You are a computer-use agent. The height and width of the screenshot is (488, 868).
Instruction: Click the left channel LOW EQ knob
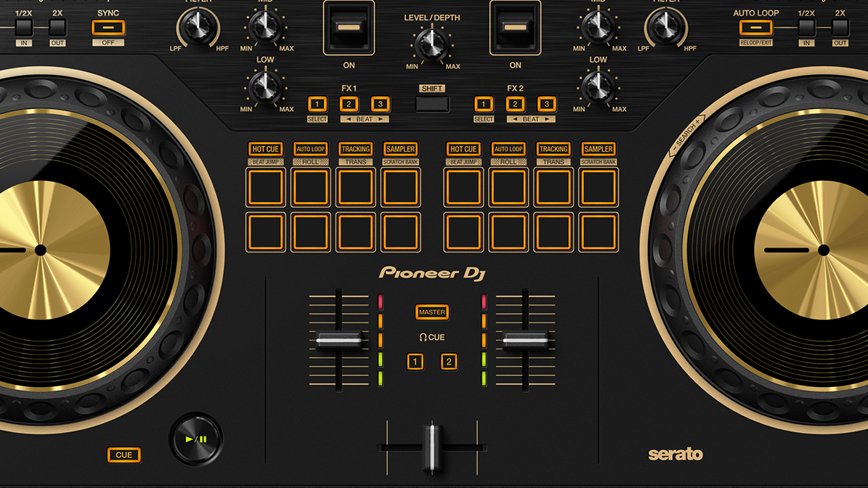click(265, 87)
